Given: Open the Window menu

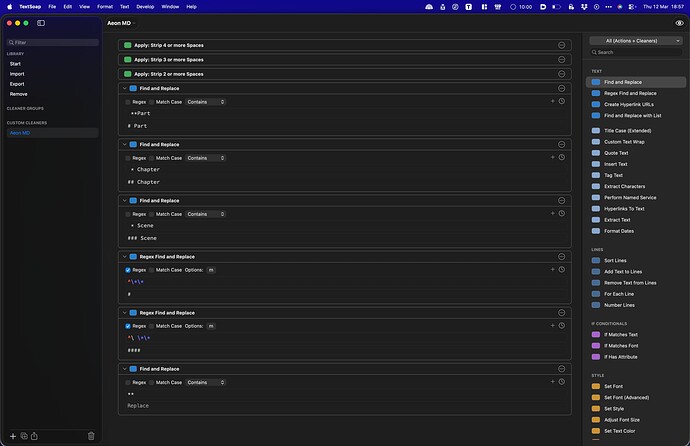Looking at the screenshot, I should click(x=170, y=7).
